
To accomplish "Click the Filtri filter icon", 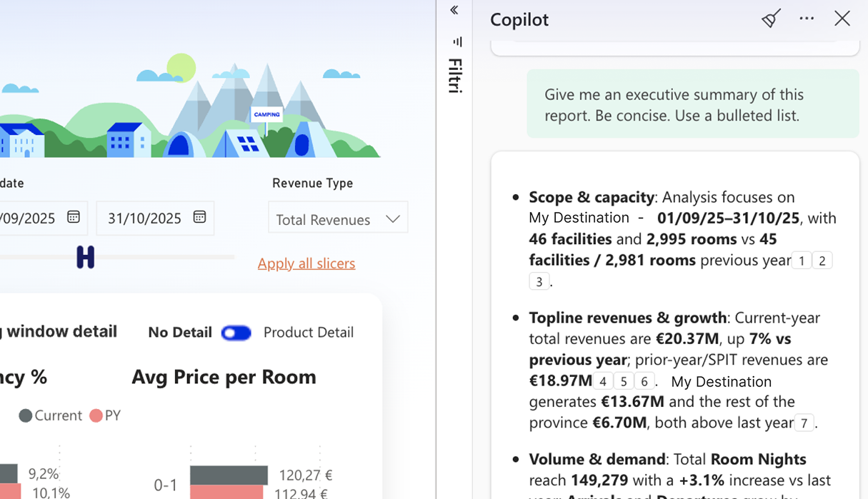I will (x=457, y=41).
